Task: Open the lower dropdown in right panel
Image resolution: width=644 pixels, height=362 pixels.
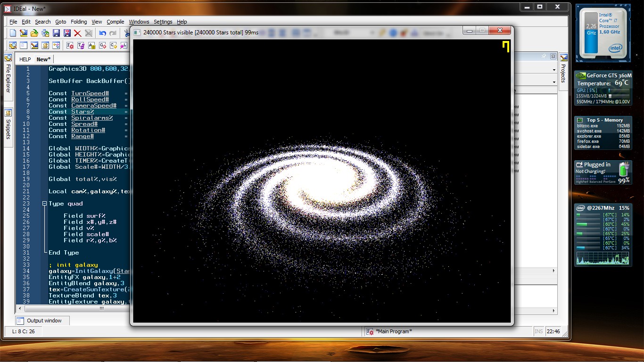Action: pyautogui.click(x=553, y=82)
